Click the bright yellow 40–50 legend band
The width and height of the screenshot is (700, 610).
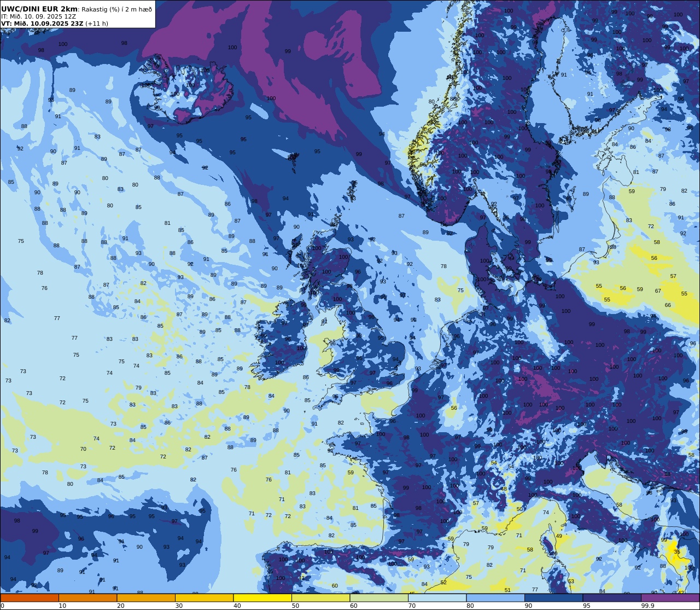(x=262, y=597)
